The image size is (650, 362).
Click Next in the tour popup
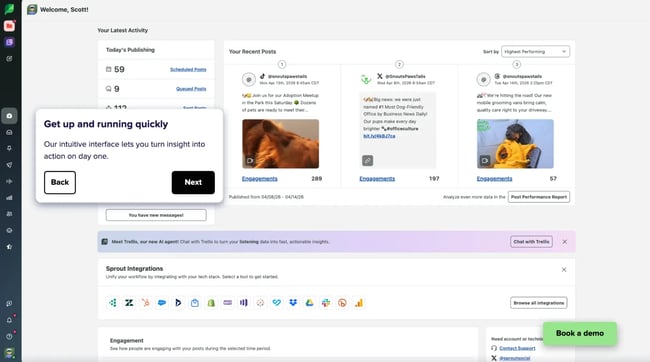(193, 182)
